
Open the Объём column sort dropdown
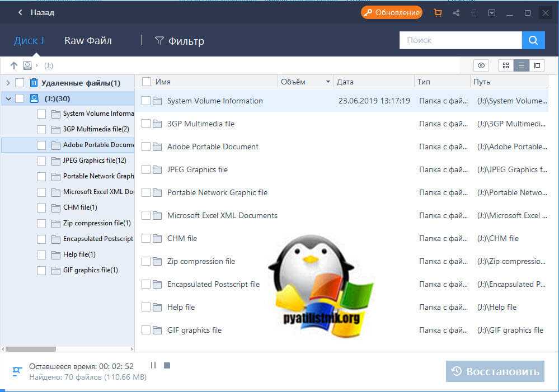click(328, 82)
